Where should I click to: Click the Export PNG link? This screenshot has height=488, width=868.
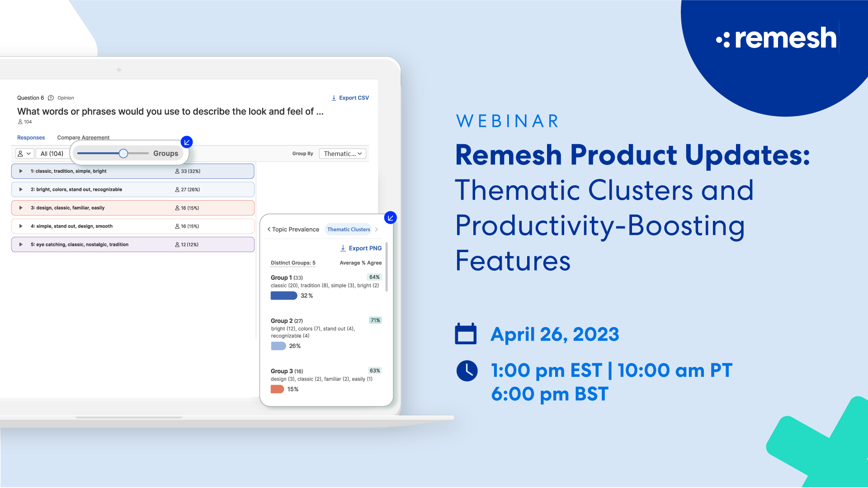[365, 248]
